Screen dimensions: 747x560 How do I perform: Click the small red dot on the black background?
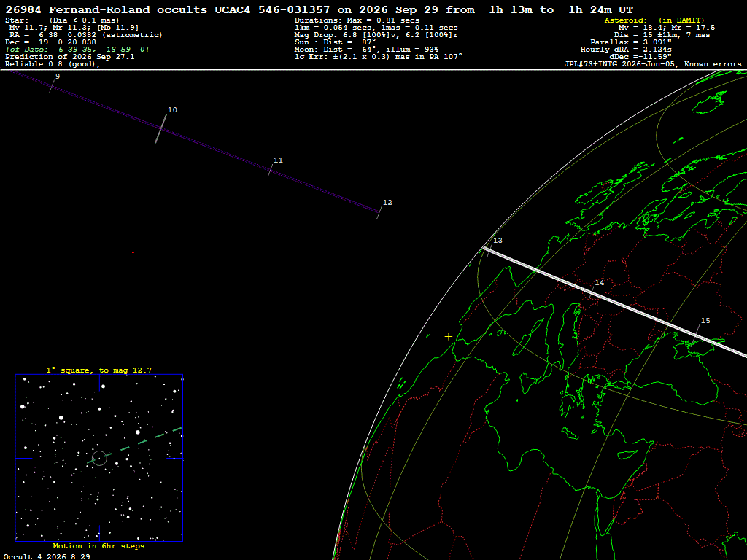133,252
